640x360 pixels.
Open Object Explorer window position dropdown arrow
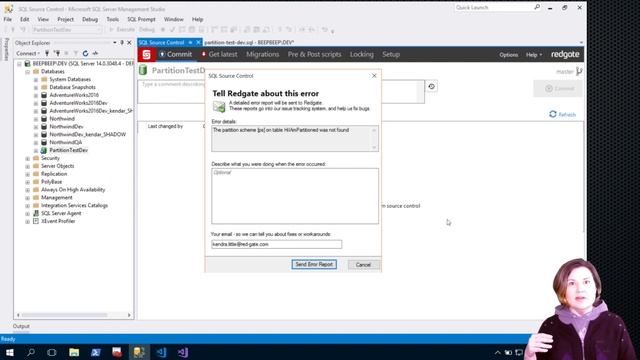(x=115, y=42)
